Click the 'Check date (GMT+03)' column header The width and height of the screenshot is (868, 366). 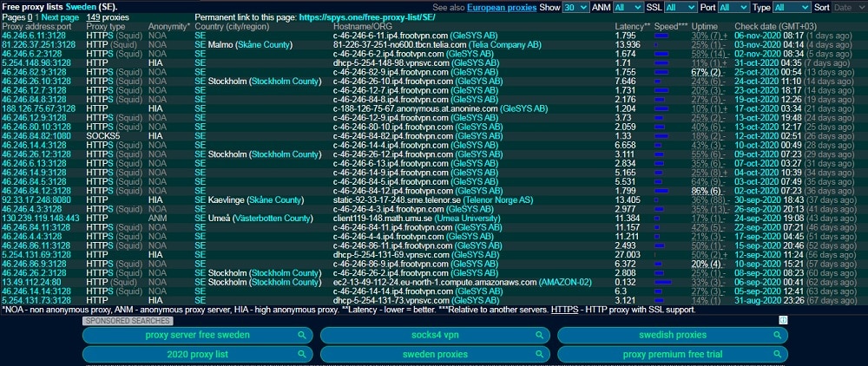pyautogui.click(x=774, y=27)
